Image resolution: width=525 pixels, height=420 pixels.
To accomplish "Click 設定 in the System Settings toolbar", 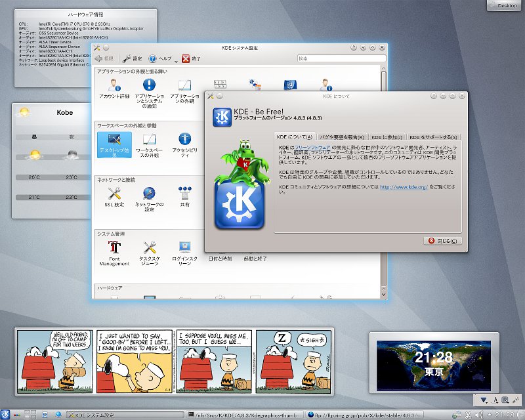I will point(133,58).
